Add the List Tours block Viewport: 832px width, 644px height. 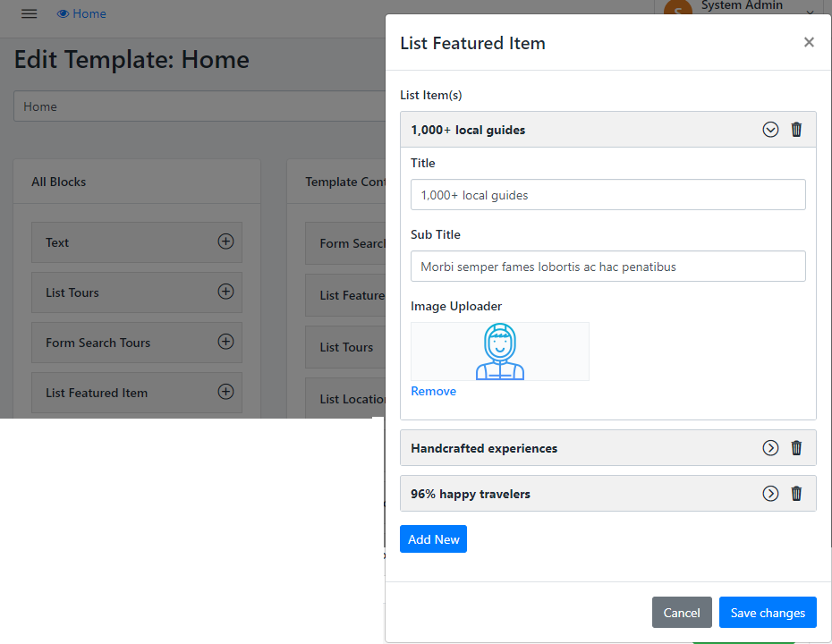tap(225, 292)
